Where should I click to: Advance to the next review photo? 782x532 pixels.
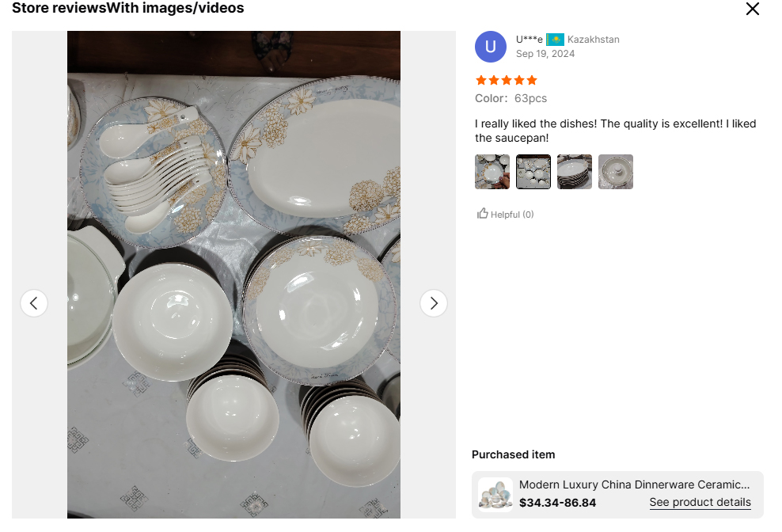[433, 303]
